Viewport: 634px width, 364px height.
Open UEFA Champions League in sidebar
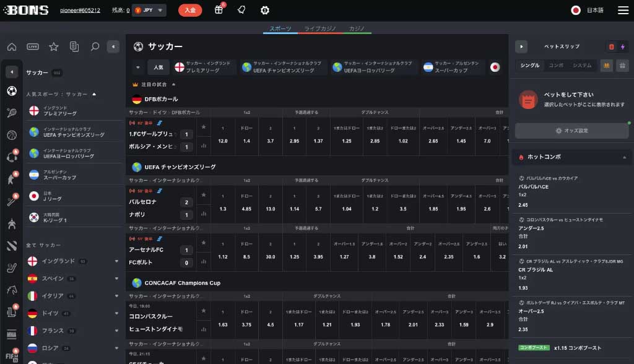click(x=74, y=132)
